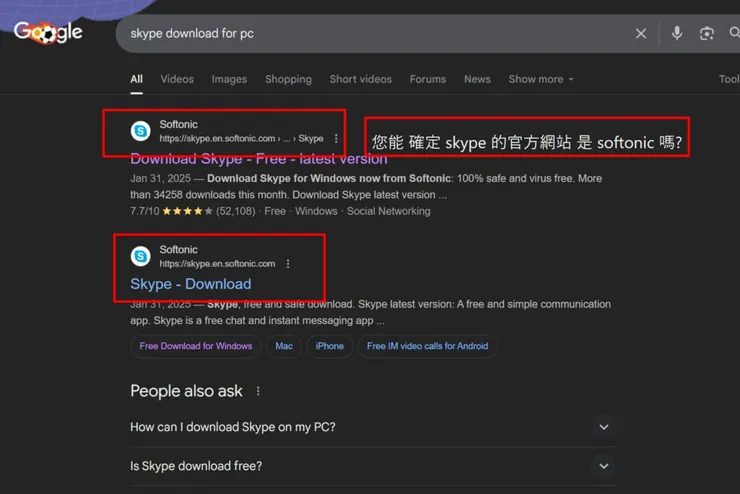Image resolution: width=740 pixels, height=494 pixels.
Task: Click URL skype.en.softonic.com › ... › Skype
Action: point(241,139)
